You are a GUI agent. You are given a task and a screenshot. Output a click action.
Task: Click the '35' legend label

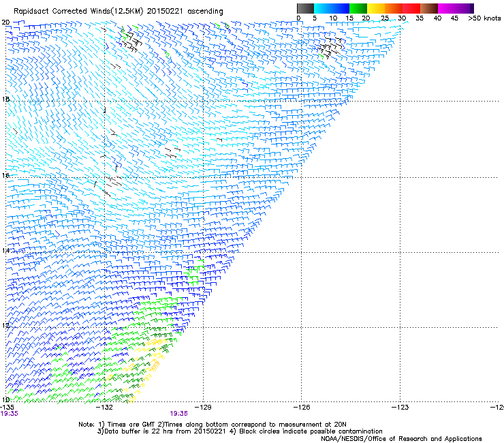tap(420, 18)
